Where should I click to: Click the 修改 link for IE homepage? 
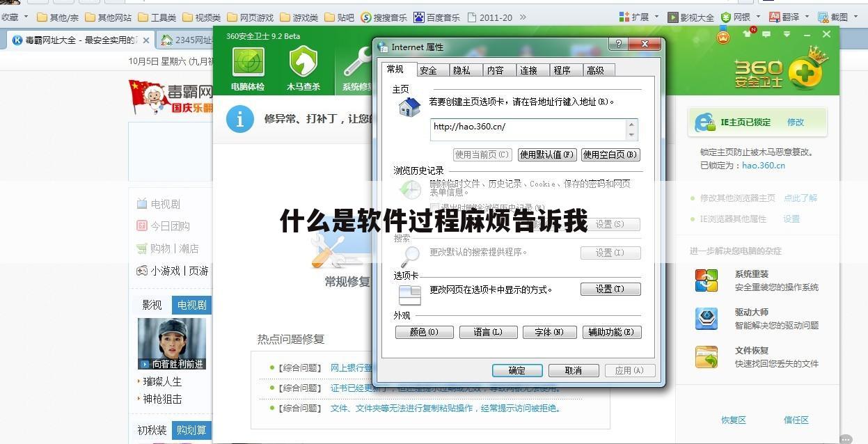(x=796, y=122)
